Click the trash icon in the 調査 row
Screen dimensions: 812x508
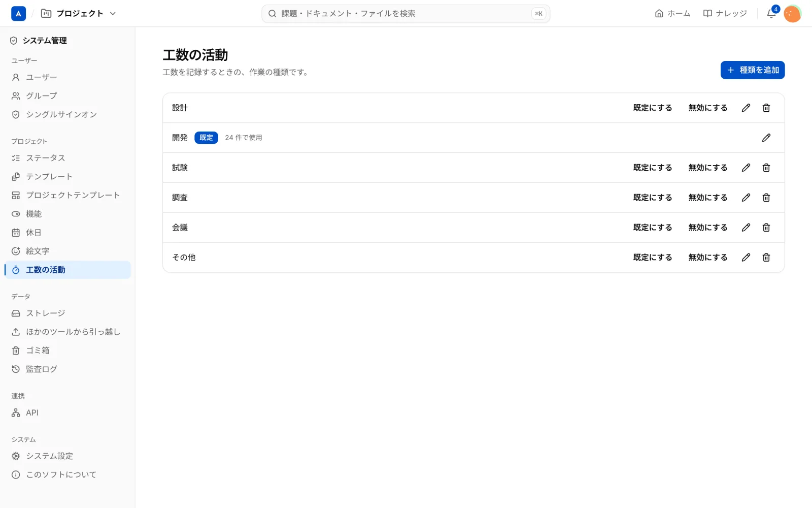[x=766, y=198]
